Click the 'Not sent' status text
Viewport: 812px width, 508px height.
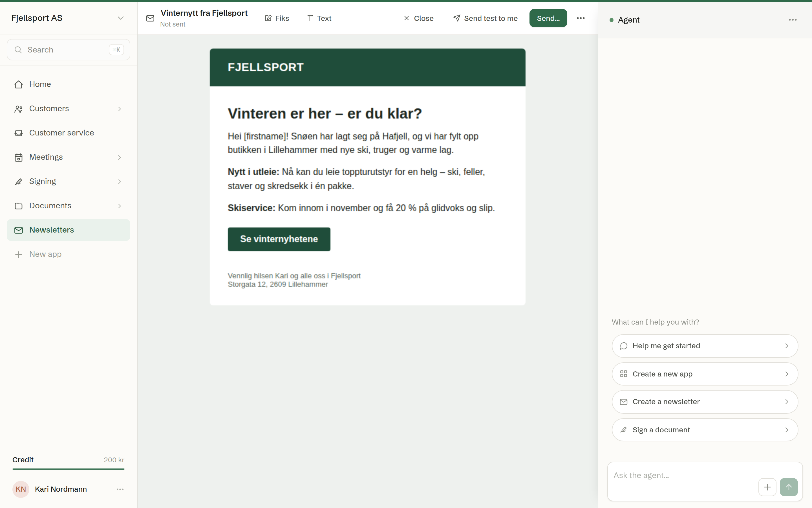tap(173, 24)
